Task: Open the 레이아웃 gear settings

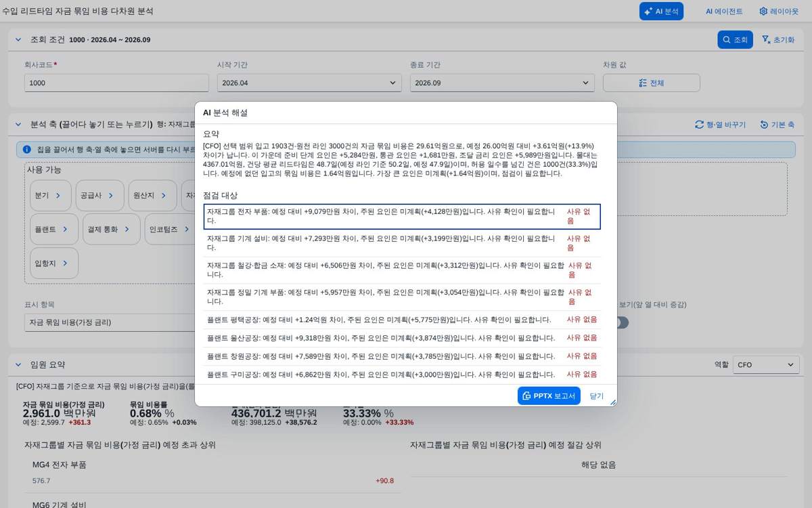Action: pos(779,11)
